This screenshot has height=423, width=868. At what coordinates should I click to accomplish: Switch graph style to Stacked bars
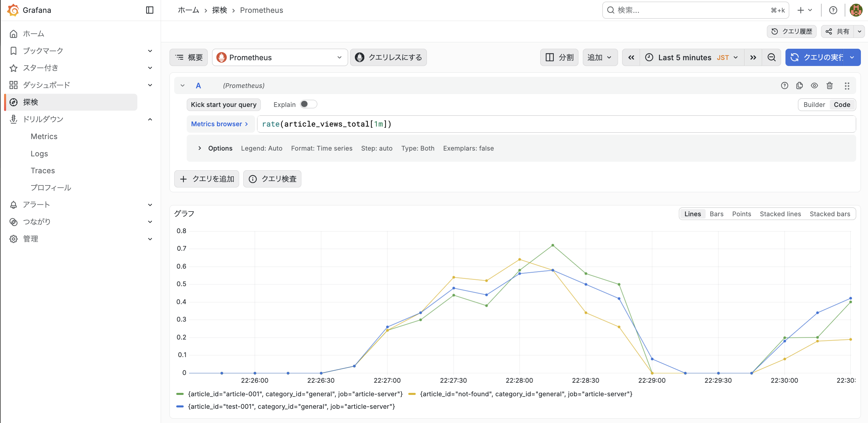point(829,214)
